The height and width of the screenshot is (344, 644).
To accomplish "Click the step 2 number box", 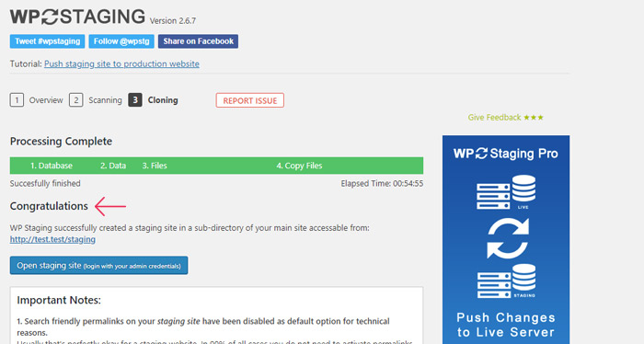I will click(76, 99).
